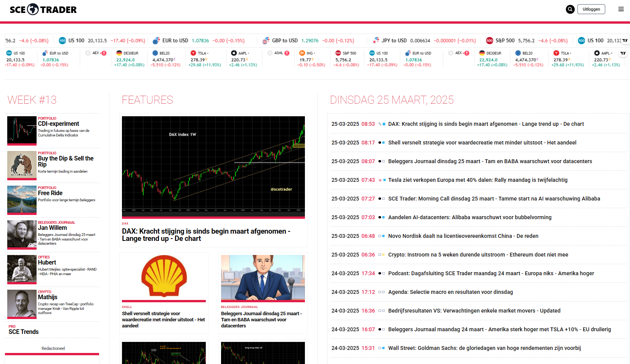Select the Redactioneel tab

[x=53, y=348]
